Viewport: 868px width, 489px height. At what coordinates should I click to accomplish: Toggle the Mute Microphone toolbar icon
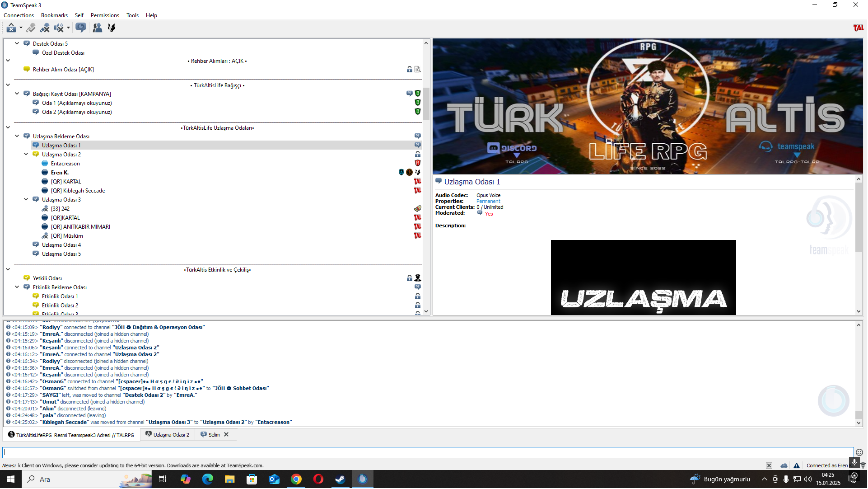[45, 28]
